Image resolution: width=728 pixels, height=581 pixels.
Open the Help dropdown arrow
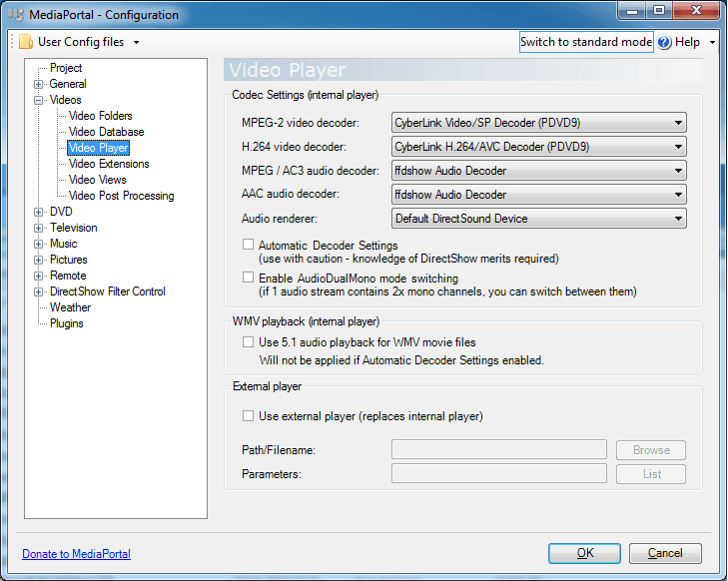point(712,42)
